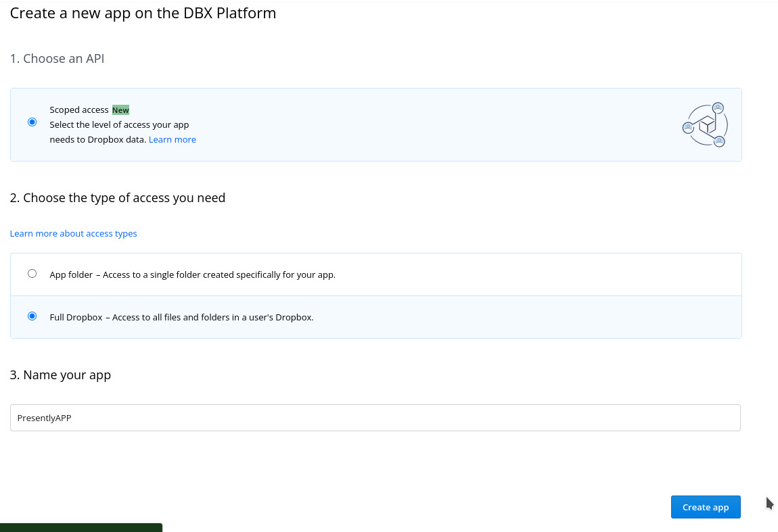Click the Choose an API heading

click(58, 59)
